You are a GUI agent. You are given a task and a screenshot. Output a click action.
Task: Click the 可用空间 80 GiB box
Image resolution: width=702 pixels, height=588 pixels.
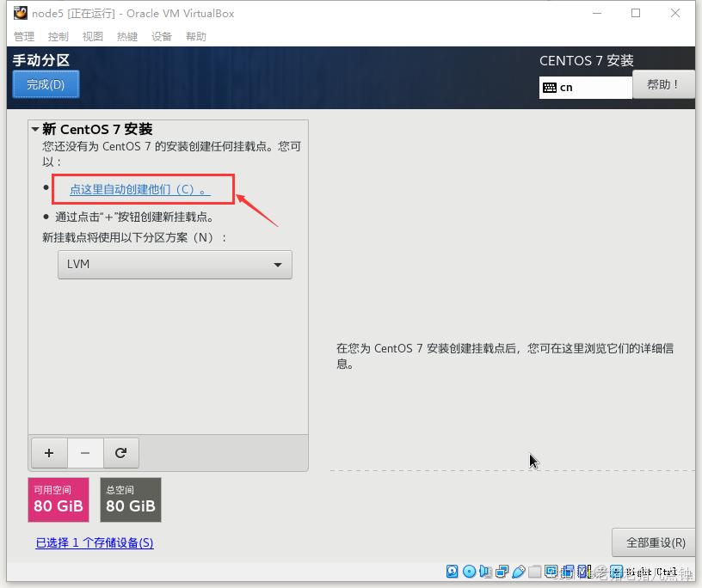click(58, 499)
